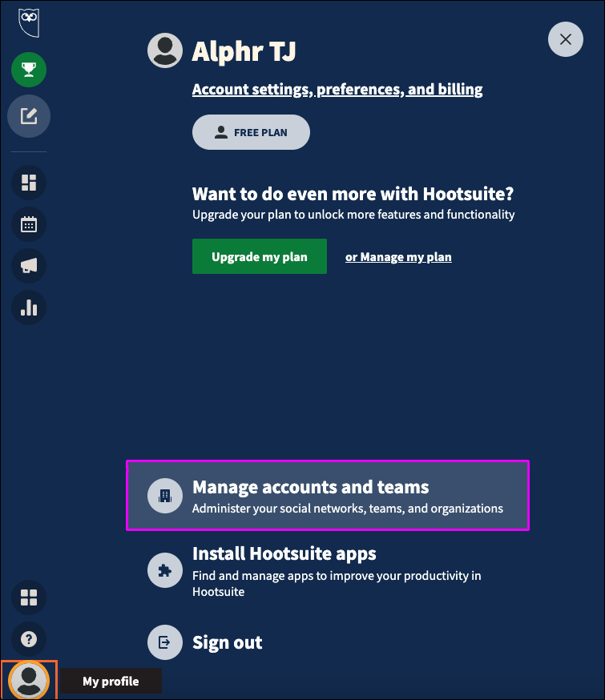This screenshot has height=700, width=605.
Task: Click the My profile avatar in sidebar
Action: tap(29, 681)
